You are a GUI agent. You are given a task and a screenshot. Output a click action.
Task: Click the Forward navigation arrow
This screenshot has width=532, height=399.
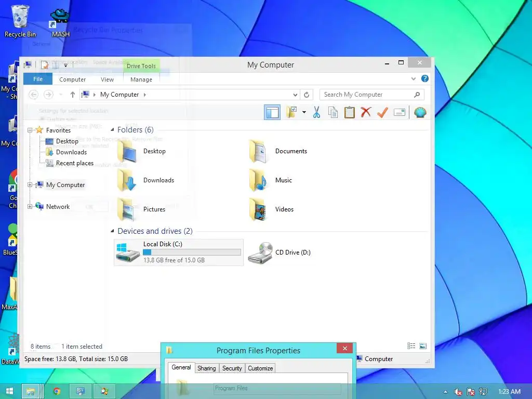pyautogui.click(x=48, y=95)
